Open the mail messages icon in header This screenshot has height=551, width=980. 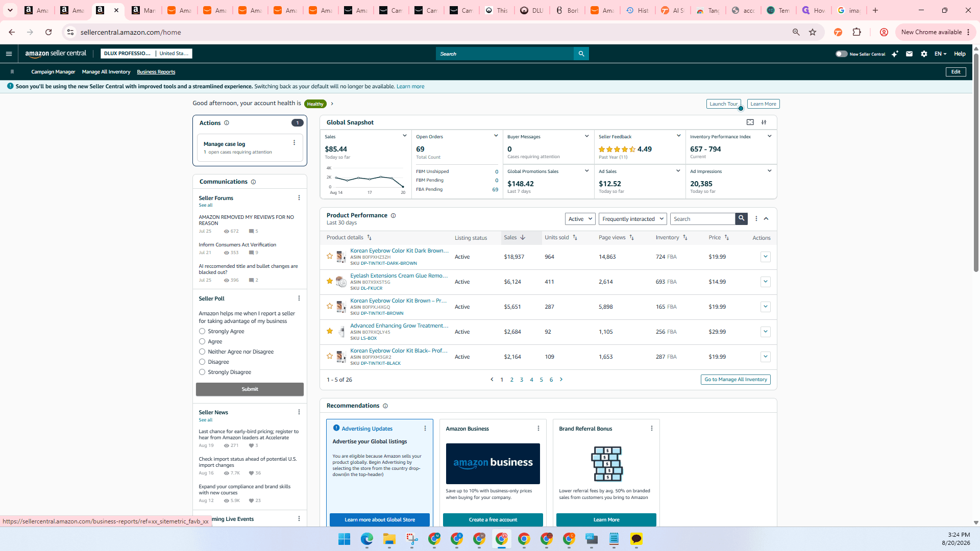[909, 54]
